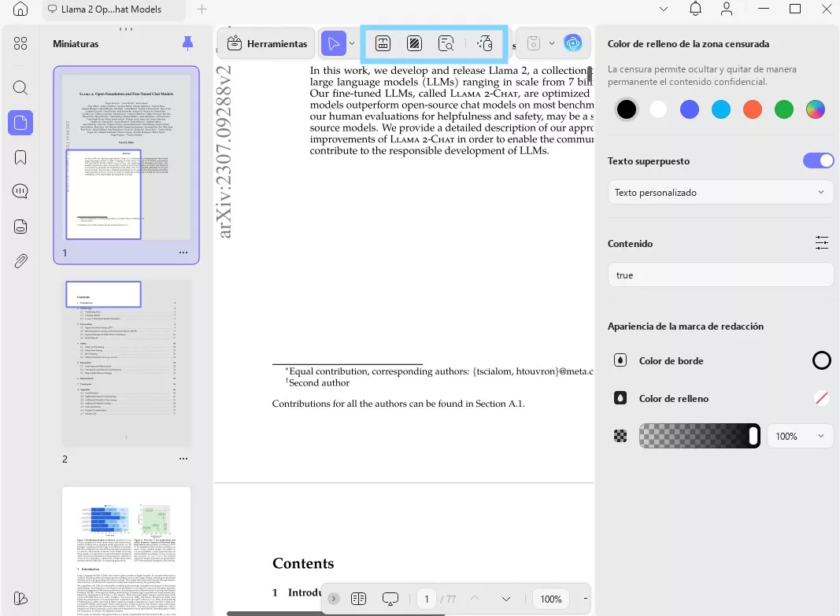Open the notifications bell
The height and width of the screenshot is (616, 840).
click(695, 9)
